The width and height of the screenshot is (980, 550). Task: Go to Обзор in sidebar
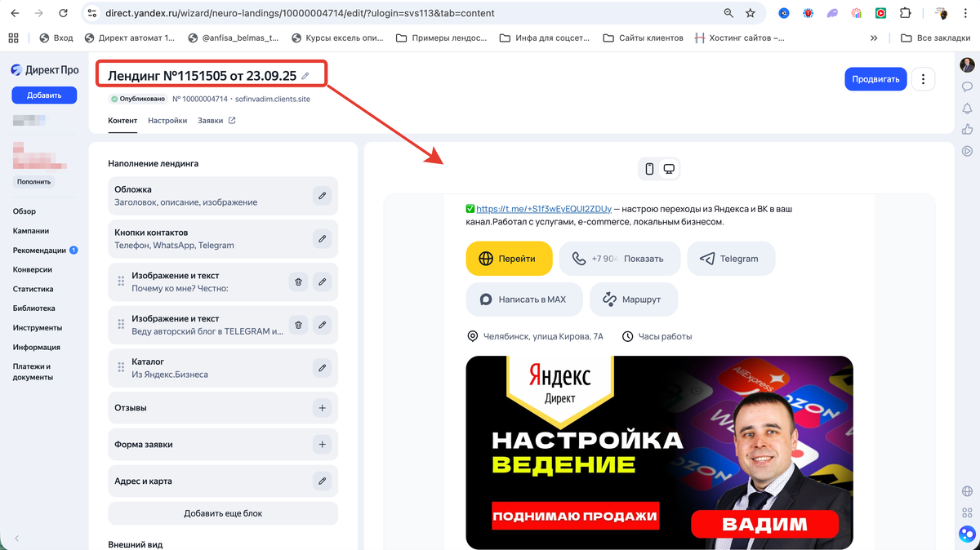[x=24, y=211]
